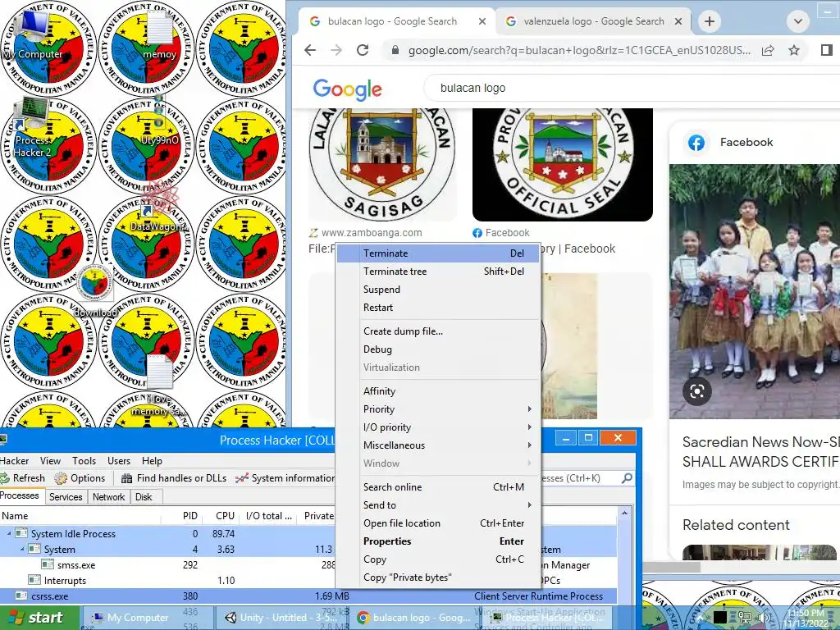Click Find handles or DLLs
840x630 pixels.
click(x=174, y=478)
